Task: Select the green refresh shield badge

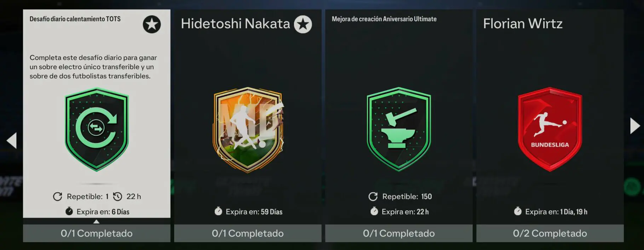Action: (x=97, y=130)
